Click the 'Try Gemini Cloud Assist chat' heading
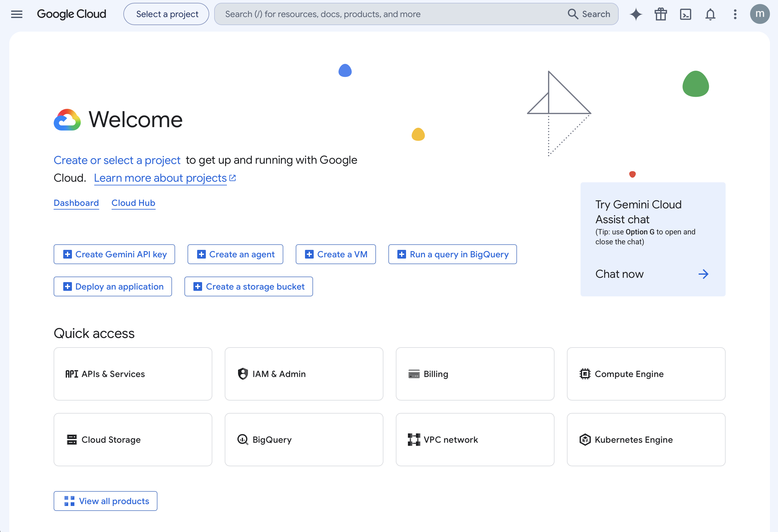This screenshot has width=778, height=532. point(639,212)
